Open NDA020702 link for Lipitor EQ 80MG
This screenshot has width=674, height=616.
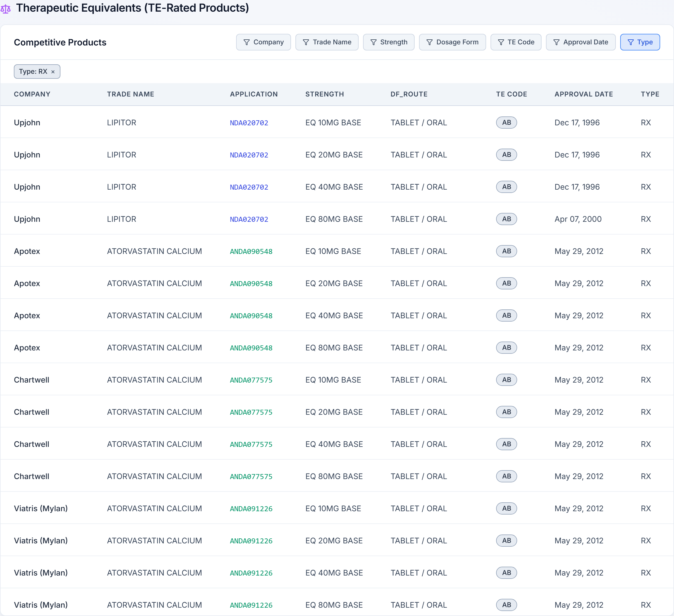point(249,219)
